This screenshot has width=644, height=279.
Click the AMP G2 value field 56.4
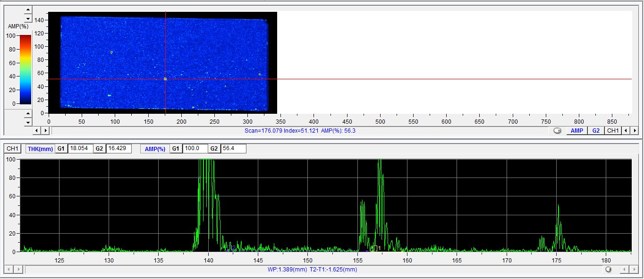click(x=233, y=149)
